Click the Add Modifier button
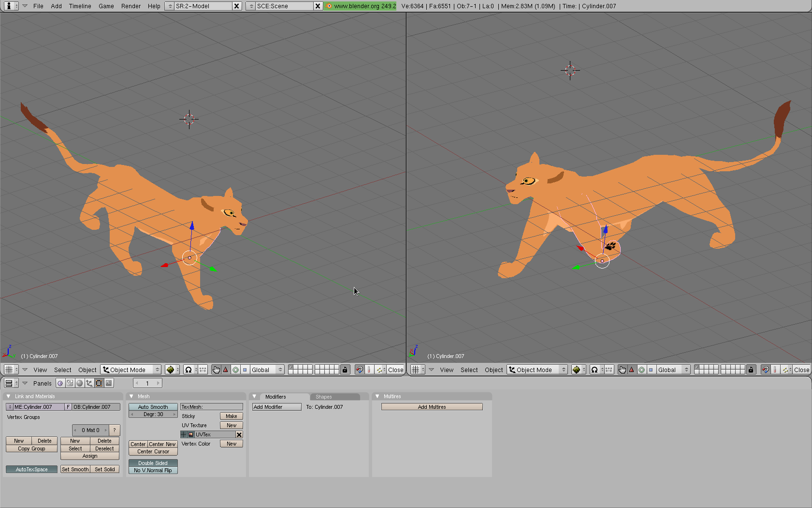Viewport: 812px width, 508px height. tap(276, 407)
